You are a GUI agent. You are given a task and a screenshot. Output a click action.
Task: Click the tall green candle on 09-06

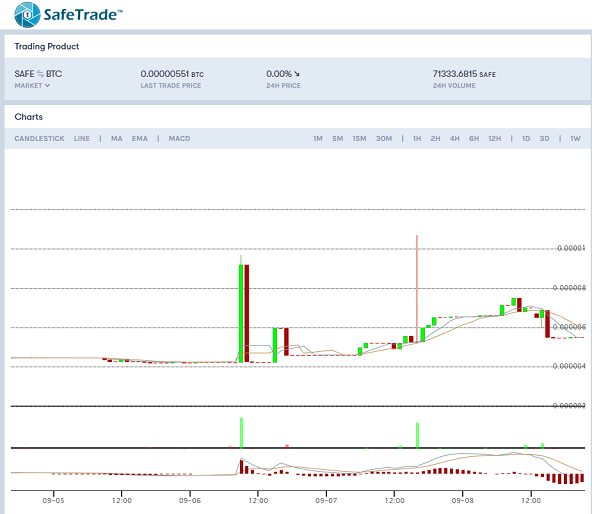(x=241, y=313)
